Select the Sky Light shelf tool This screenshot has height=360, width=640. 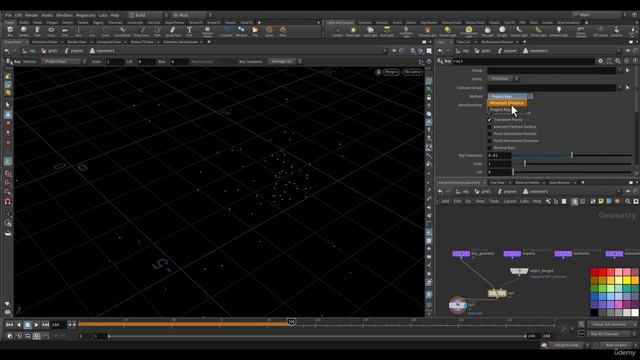(487, 31)
